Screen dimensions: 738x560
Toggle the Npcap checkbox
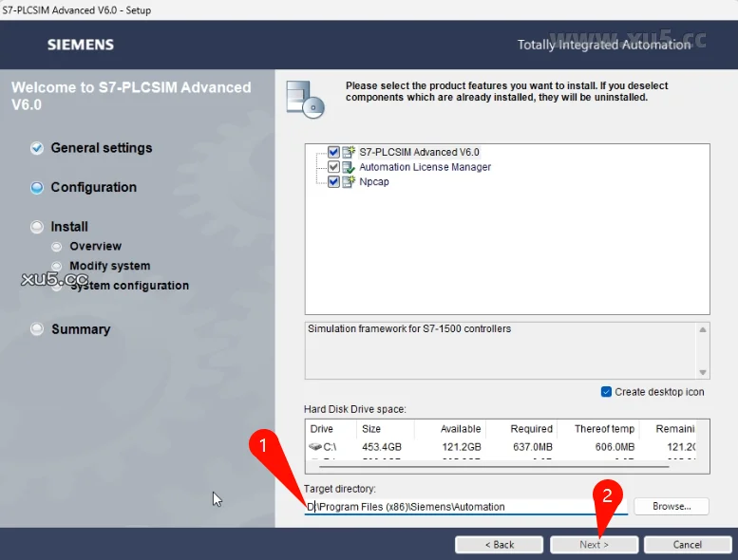(x=333, y=182)
